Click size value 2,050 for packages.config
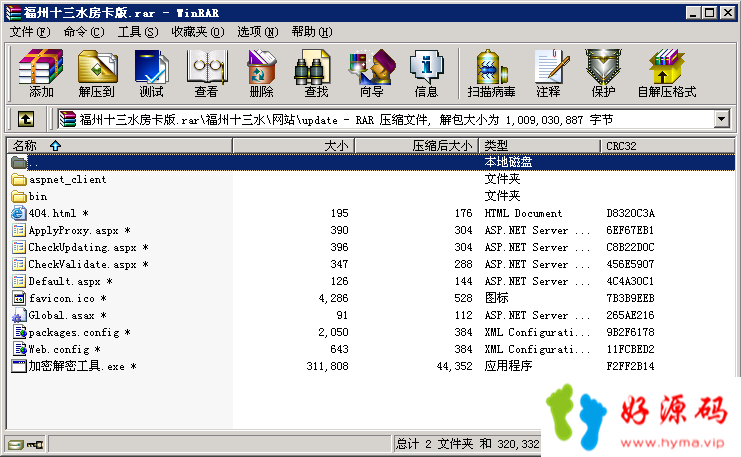 [x=333, y=333]
